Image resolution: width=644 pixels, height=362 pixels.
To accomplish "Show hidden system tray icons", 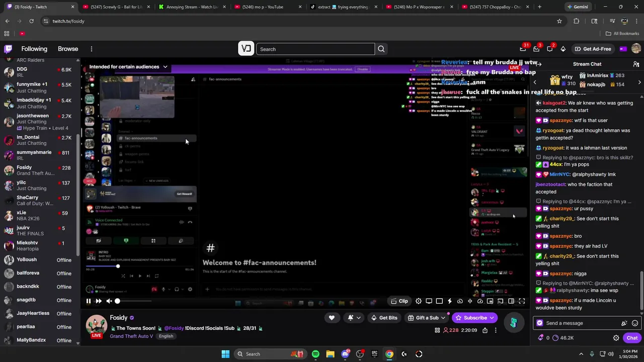I will (581, 354).
